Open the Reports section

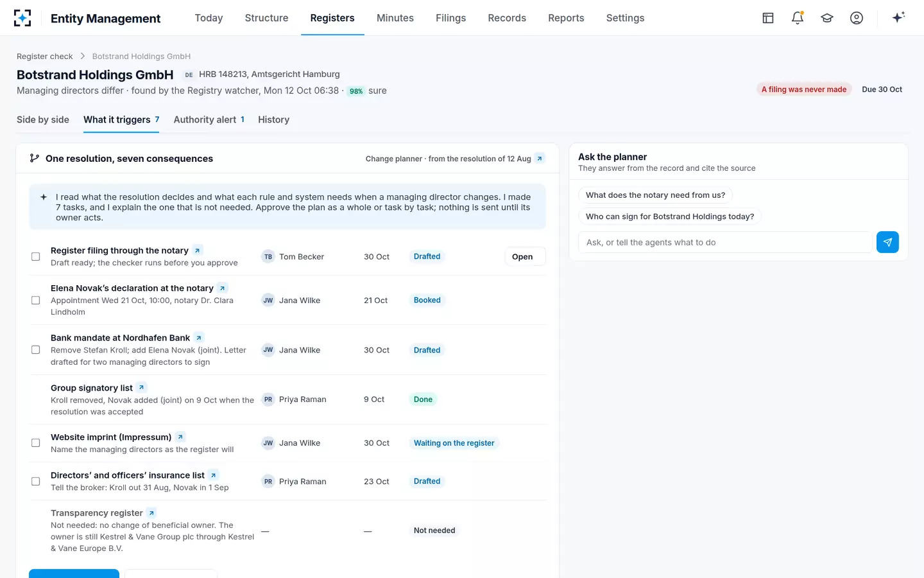(566, 18)
